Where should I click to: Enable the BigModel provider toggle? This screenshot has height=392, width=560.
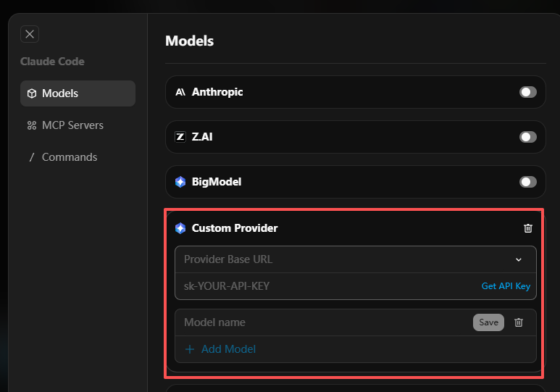click(528, 182)
